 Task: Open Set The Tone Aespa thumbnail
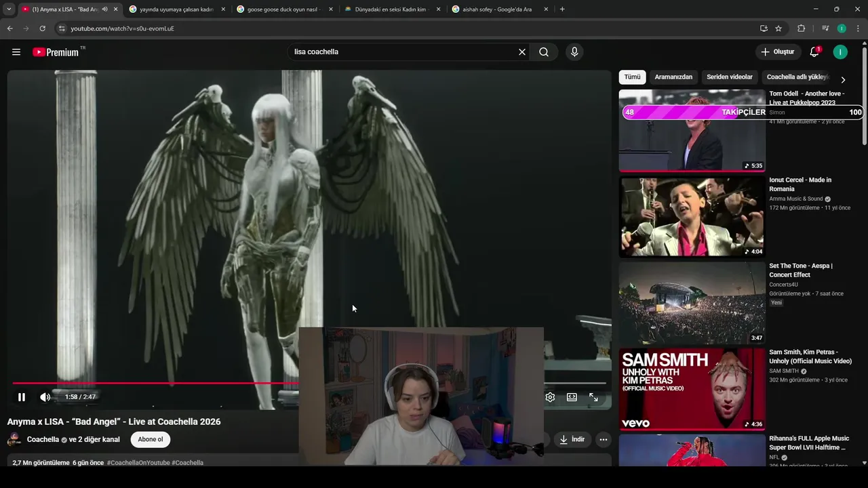click(692, 303)
